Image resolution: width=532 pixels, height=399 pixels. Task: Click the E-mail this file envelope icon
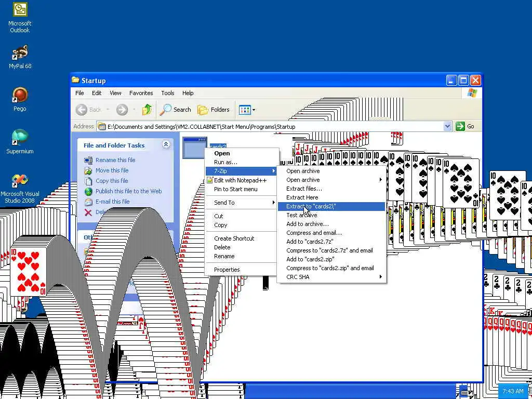tap(88, 202)
